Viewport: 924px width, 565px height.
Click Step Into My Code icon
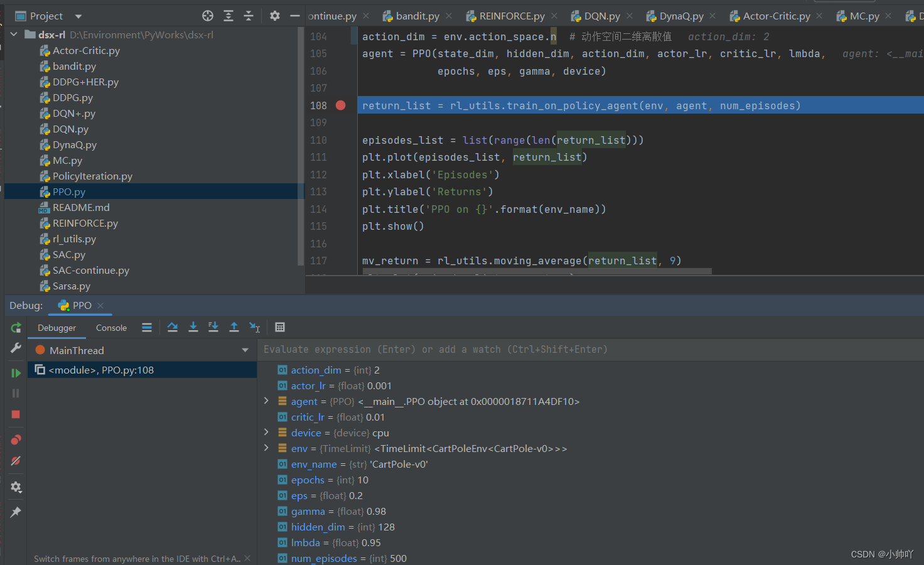213,327
